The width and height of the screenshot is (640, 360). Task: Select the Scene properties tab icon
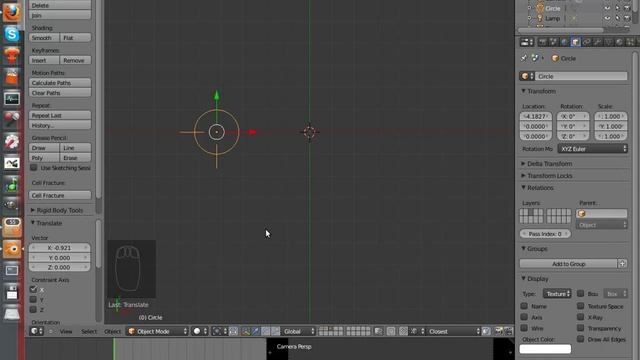[x=553, y=42]
